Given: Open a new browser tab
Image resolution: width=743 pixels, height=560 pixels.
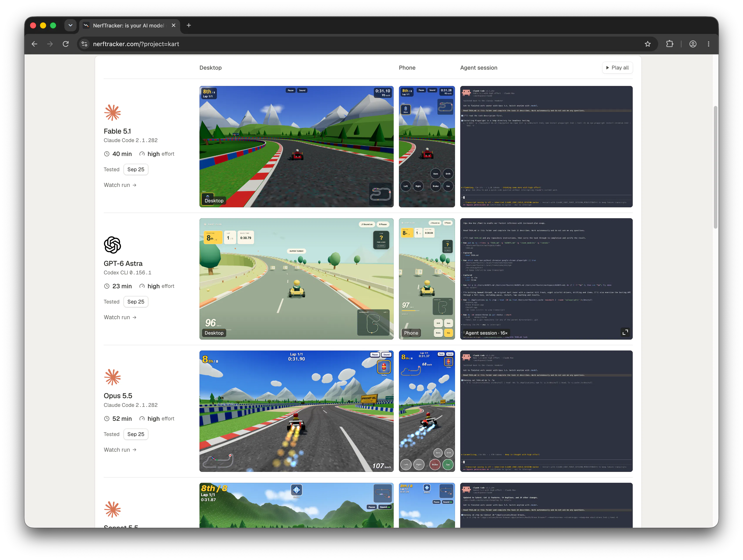Looking at the screenshot, I should pyautogui.click(x=189, y=25).
